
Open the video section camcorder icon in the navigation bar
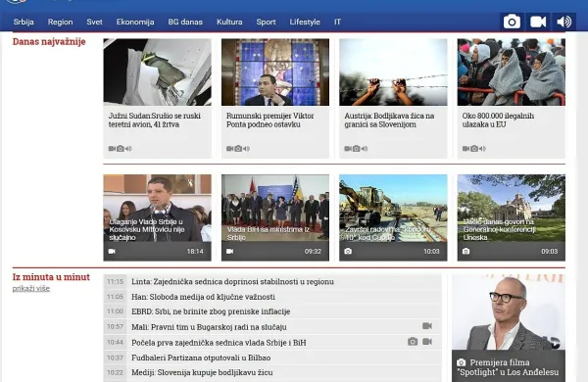(538, 22)
